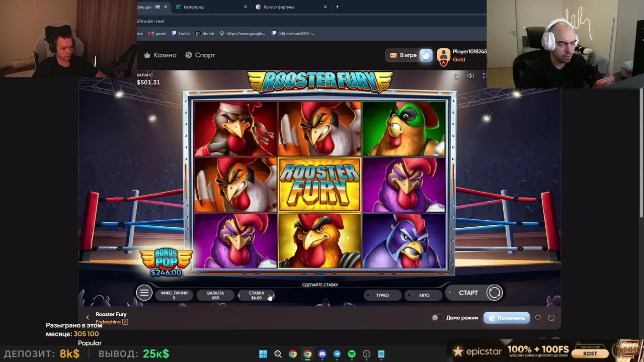
Task: Open the round dark app icon in taskbar
Action: point(366,354)
